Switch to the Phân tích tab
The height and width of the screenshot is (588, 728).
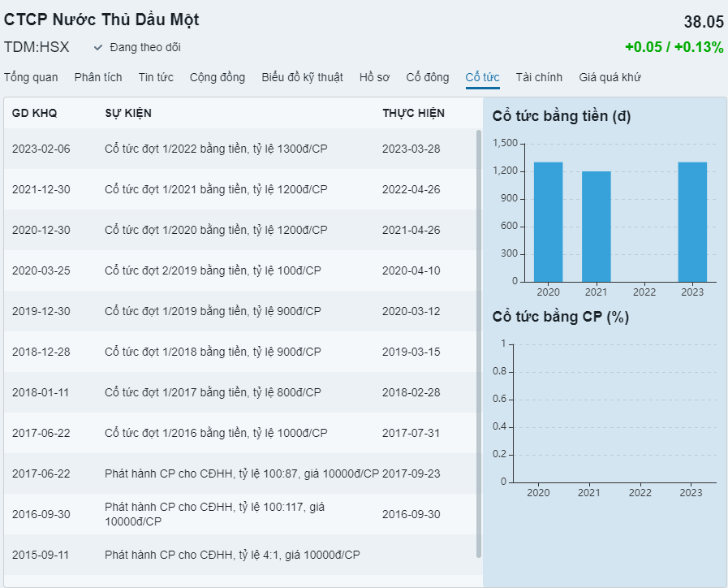pos(98,77)
